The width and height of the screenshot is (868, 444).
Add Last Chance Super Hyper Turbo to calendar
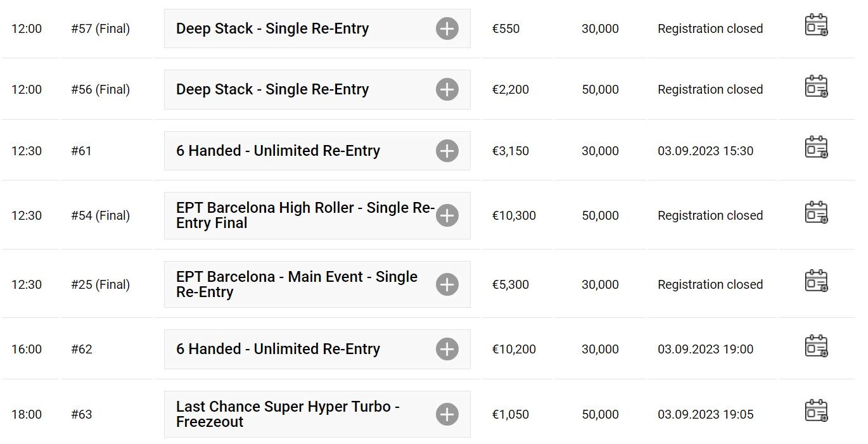coord(816,410)
